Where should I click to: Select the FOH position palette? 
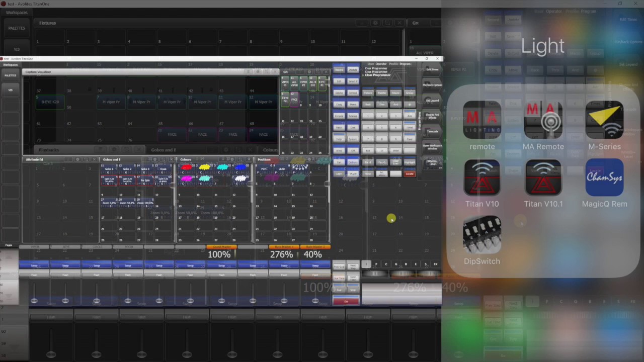[264, 169]
